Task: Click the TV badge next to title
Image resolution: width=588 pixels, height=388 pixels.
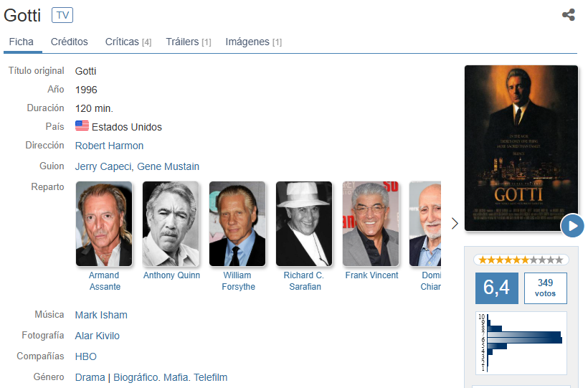Action: coord(62,15)
